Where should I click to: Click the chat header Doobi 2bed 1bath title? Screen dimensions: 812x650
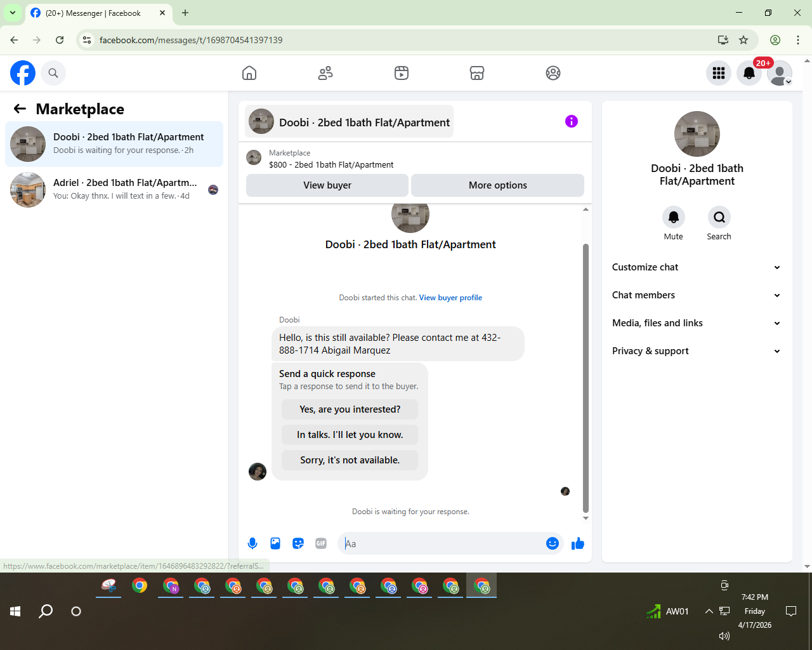pyautogui.click(x=350, y=122)
